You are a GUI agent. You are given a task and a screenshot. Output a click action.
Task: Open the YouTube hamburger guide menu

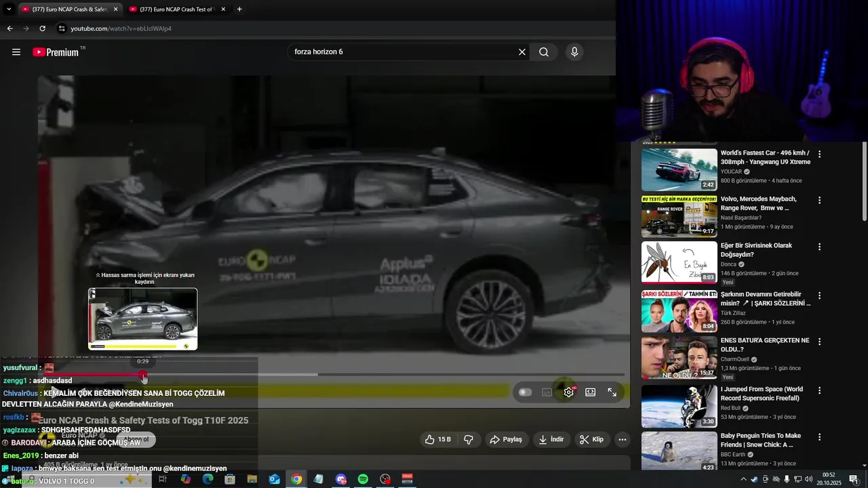coord(16,52)
